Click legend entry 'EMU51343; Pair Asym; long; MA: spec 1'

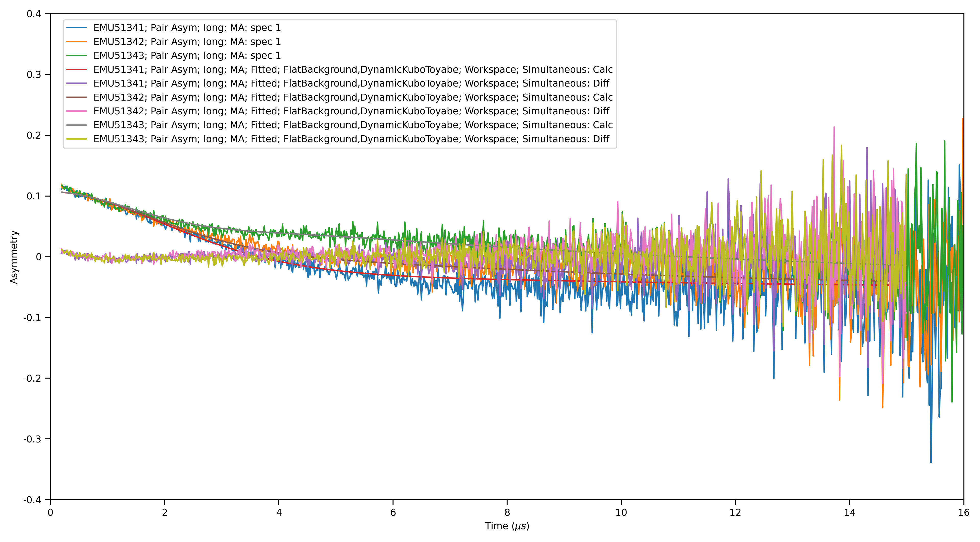point(174,56)
